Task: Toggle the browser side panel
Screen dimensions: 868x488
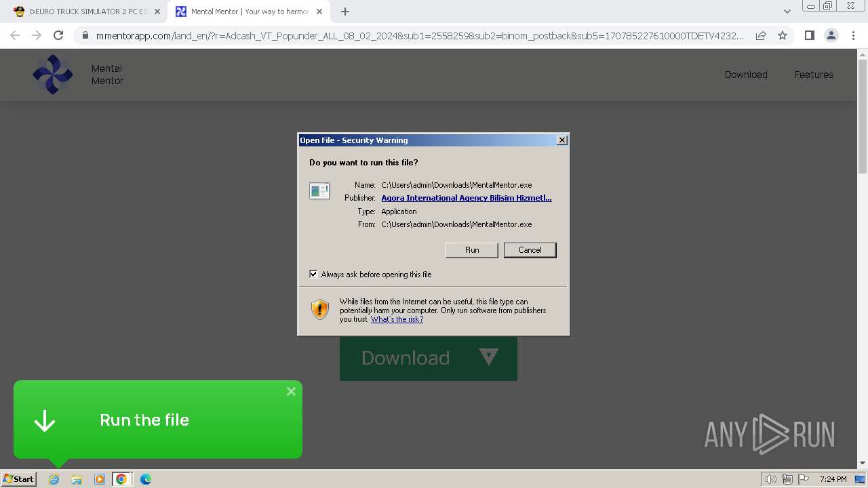Action: tap(809, 35)
